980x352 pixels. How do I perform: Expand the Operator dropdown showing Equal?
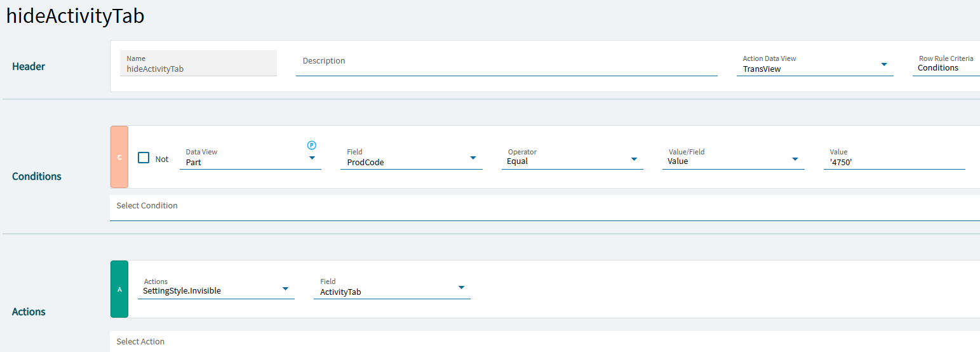(x=634, y=159)
